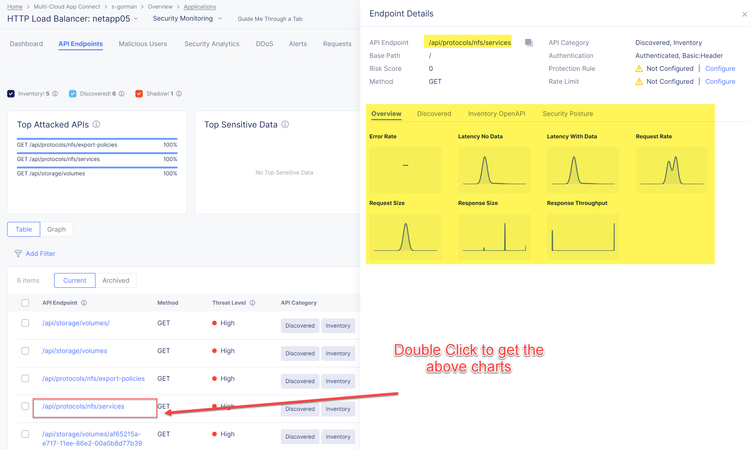
Task: Click Configure link for Protection Rule
Action: [x=720, y=69]
